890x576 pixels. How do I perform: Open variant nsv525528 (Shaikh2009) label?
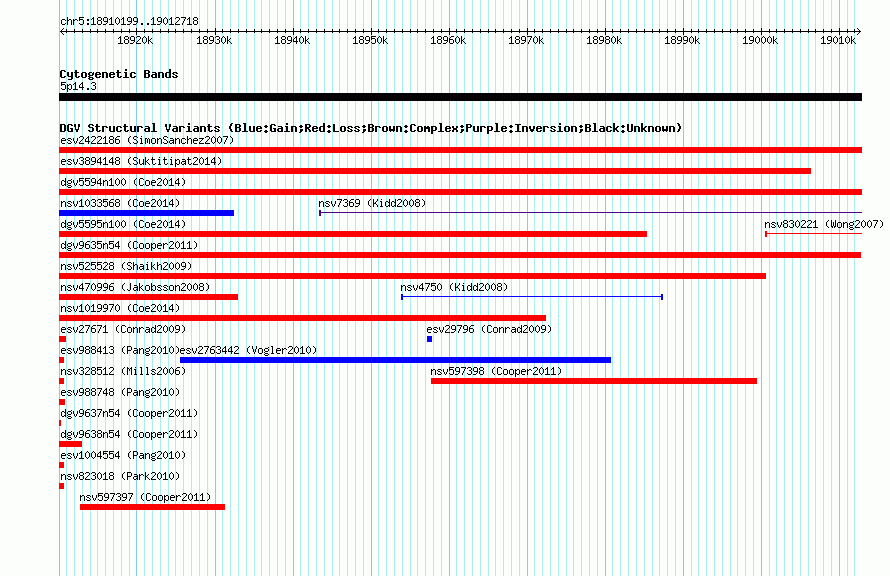pos(126,266)
